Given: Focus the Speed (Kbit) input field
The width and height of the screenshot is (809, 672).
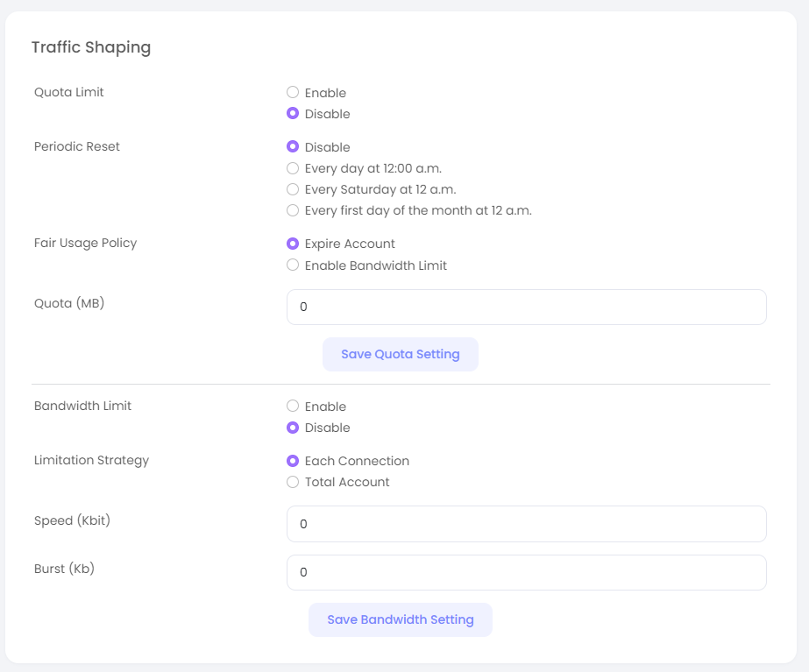Looking at the screenshot, I should tap(526, 524).
